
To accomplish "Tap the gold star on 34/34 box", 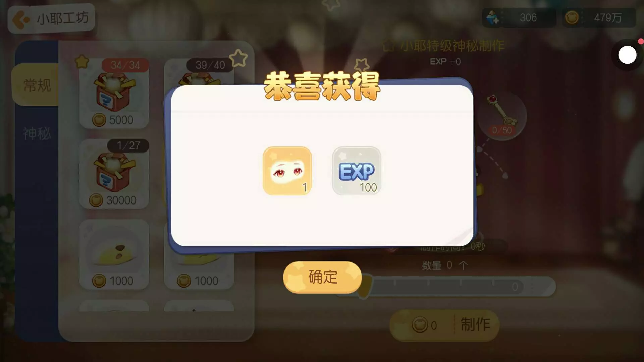I will (82, 62).
